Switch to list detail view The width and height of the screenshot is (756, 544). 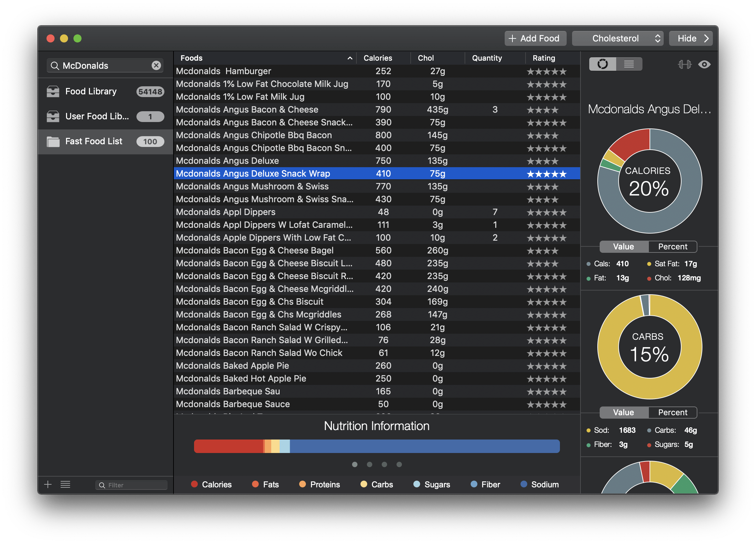[629, 64]
